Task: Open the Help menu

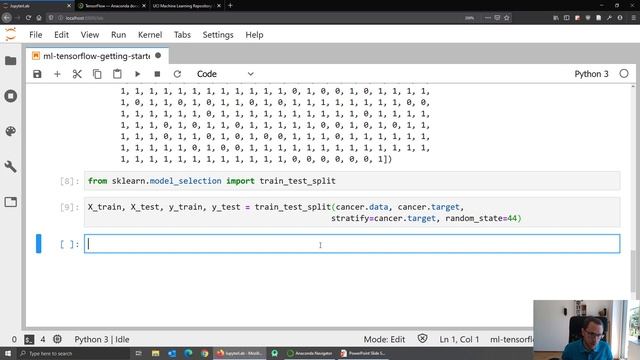Action: (x=254, y=35)
